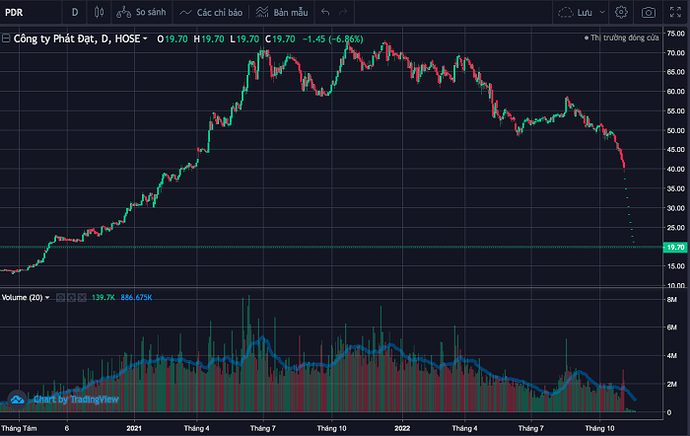
Task: Click the 19.70 current price label
Action: coord(674,247)
